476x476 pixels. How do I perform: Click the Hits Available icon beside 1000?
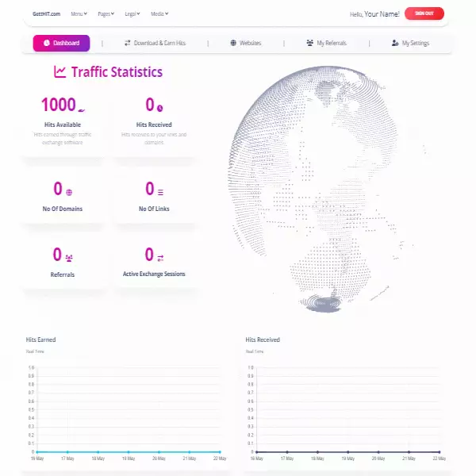[x=83, y=108]
